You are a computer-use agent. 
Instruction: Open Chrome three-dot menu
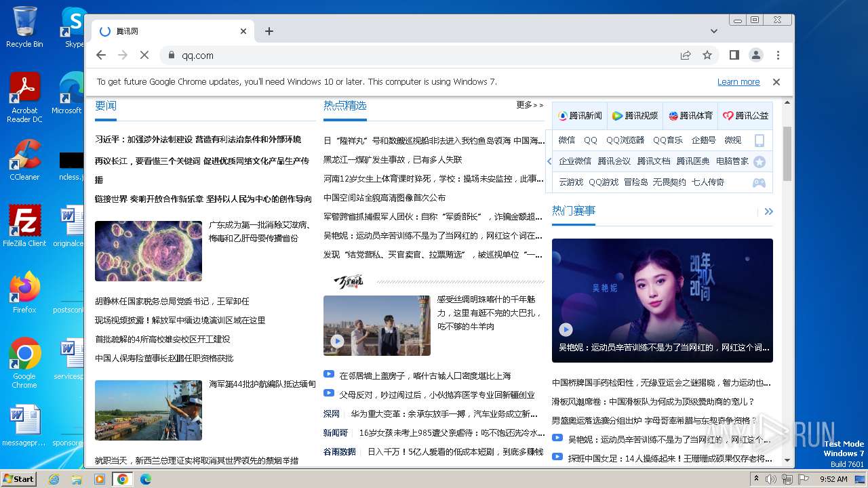click(778, 55)
